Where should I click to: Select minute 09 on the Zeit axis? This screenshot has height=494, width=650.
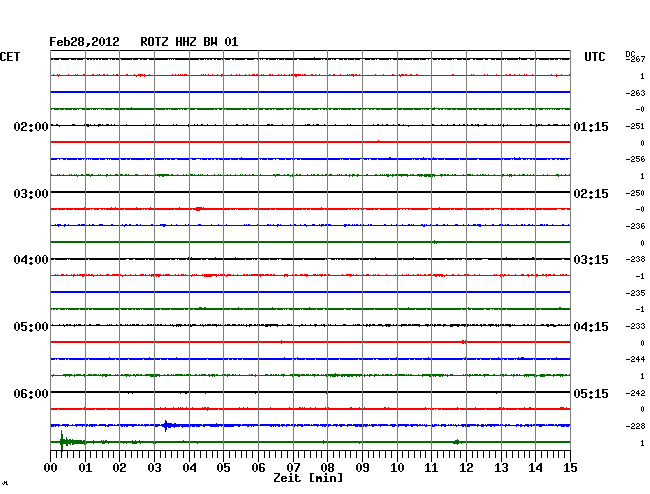[x=362, y=467]
